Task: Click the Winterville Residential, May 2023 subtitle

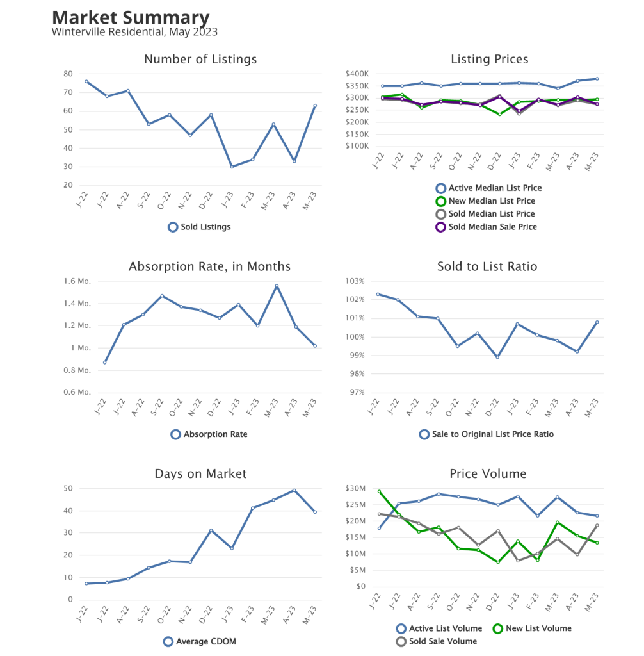Action: [x=134, y=31]
